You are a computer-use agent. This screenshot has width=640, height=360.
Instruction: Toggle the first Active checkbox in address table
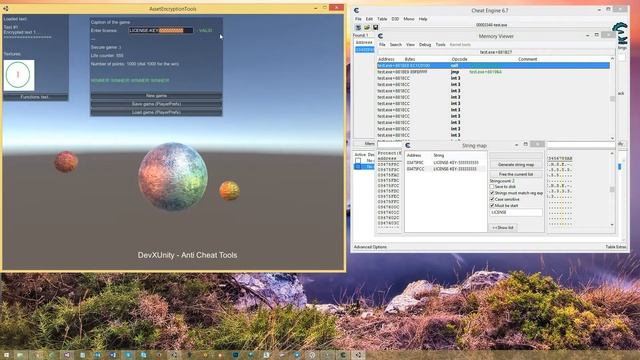pyautogui.click(x=358, y=161)
